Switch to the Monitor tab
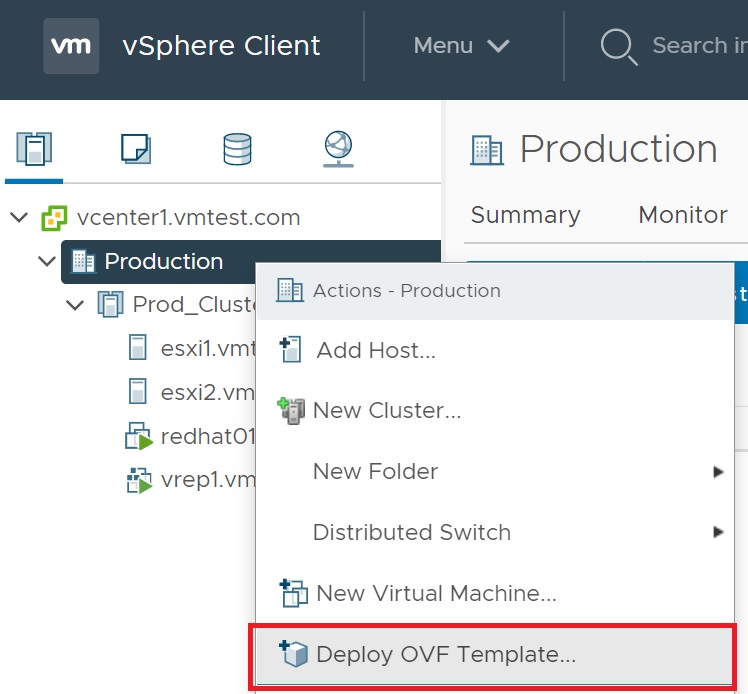Image resolution: width=748 pixels, height=694 pixels. [683, 215]
